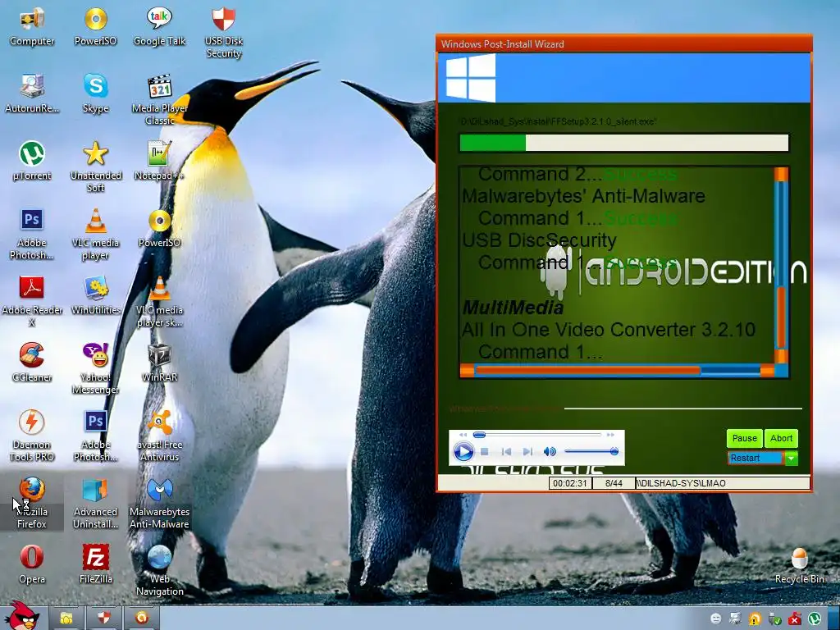Click horizontal scrollbar right arrow in log

pyautogui.click(x=767, y=370)
